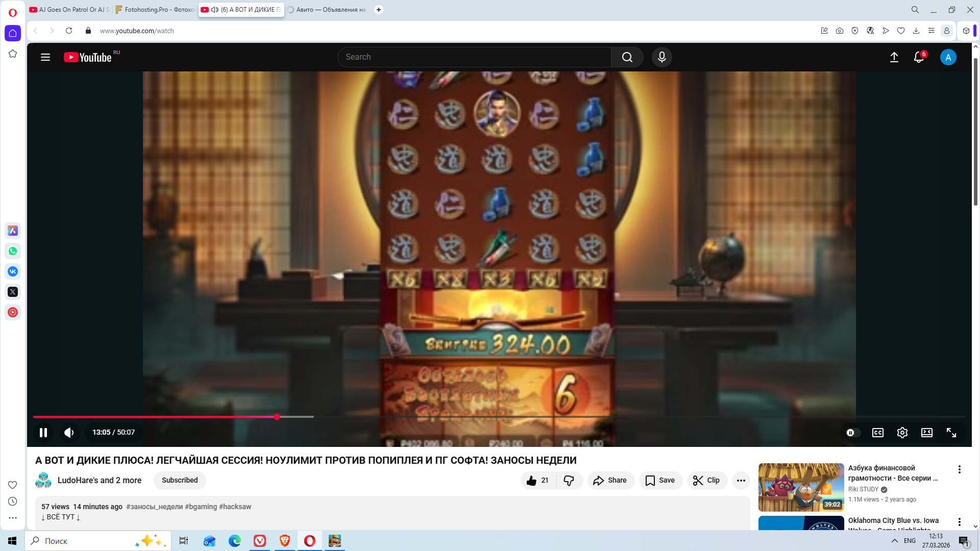Viewport: 980px width, 551px height.
Task: Toggle closed captions CC button
Action: 877,433
